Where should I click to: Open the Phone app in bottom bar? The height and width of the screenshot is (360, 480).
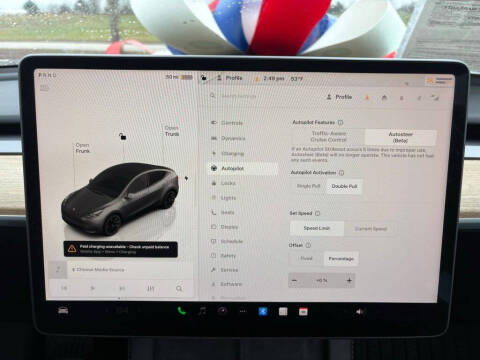[181, 311]
